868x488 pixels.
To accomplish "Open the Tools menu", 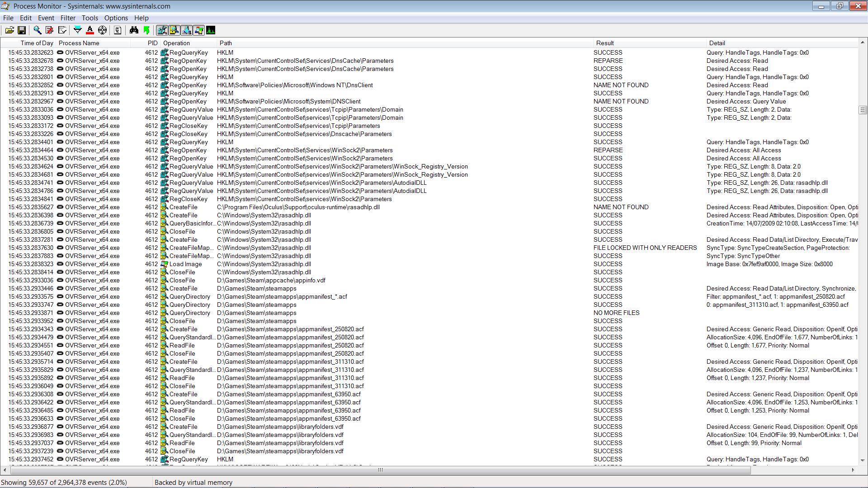I will point(90,18).
